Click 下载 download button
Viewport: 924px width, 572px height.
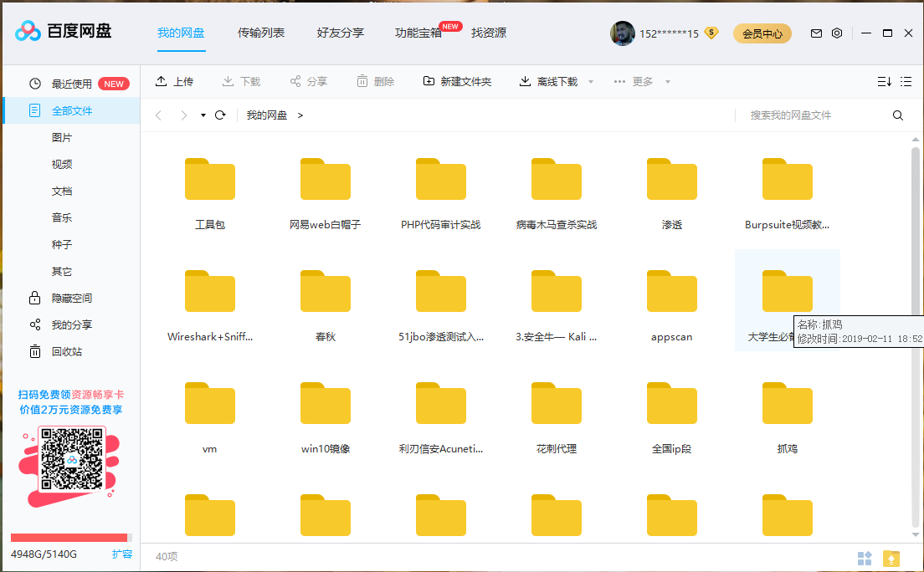tap(242, 81)
